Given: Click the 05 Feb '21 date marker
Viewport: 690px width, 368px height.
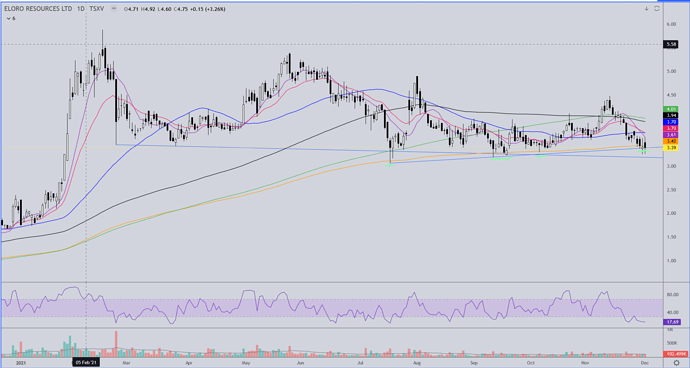Looking at the screenshot, I should pos(86,362).
